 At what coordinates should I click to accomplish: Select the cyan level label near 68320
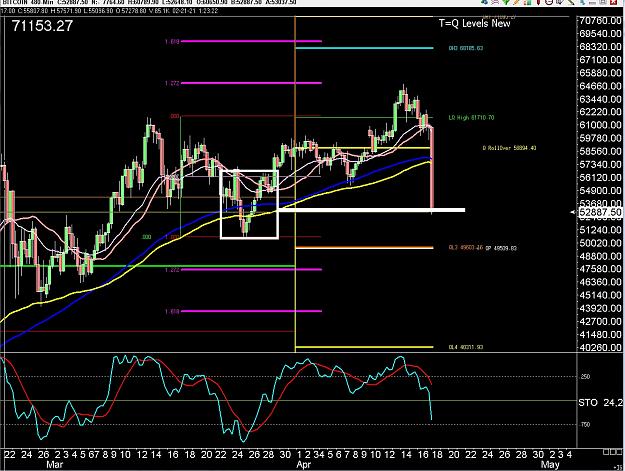[x=466, y=48]
